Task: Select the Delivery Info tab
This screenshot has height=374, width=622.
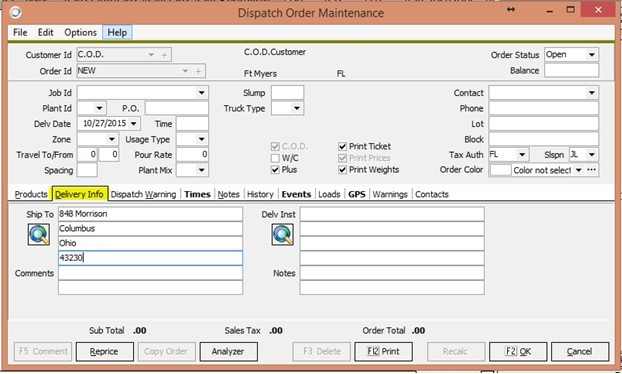Action: (x=79, y=194)
